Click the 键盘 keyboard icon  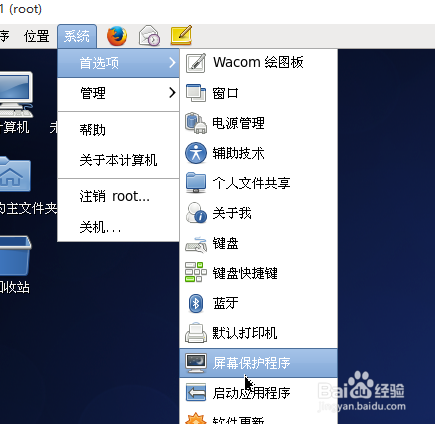(196, 244)
